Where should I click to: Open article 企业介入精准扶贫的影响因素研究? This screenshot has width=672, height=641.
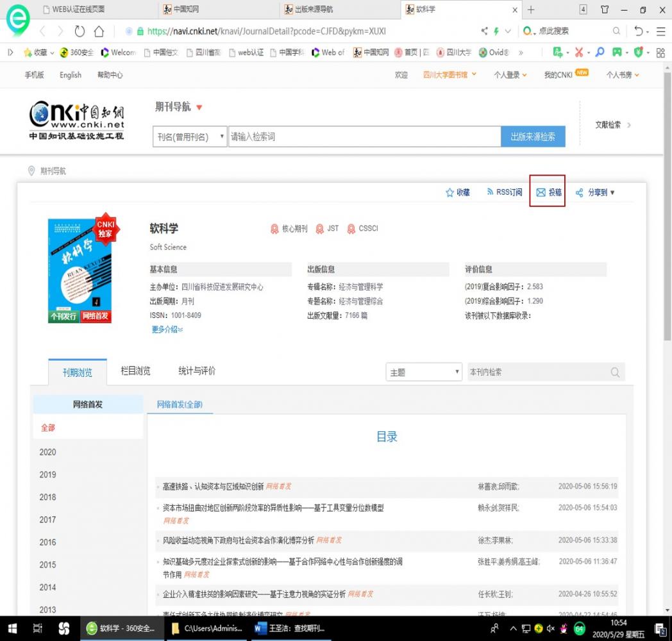[x=254, y=594]
